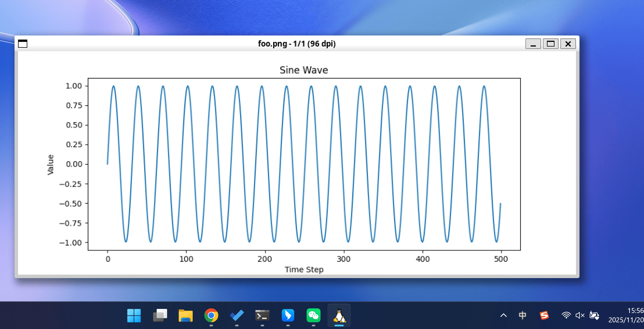This screenshot has height=329, width=644.
Task: Launch File Explorer from the taskbar
Action: [185, 316]
